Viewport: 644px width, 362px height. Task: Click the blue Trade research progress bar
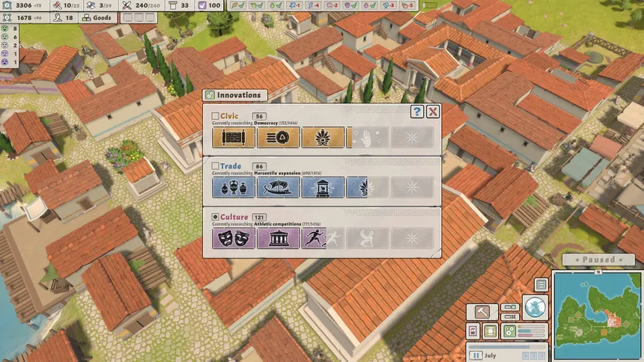click(x=532, y=331)
